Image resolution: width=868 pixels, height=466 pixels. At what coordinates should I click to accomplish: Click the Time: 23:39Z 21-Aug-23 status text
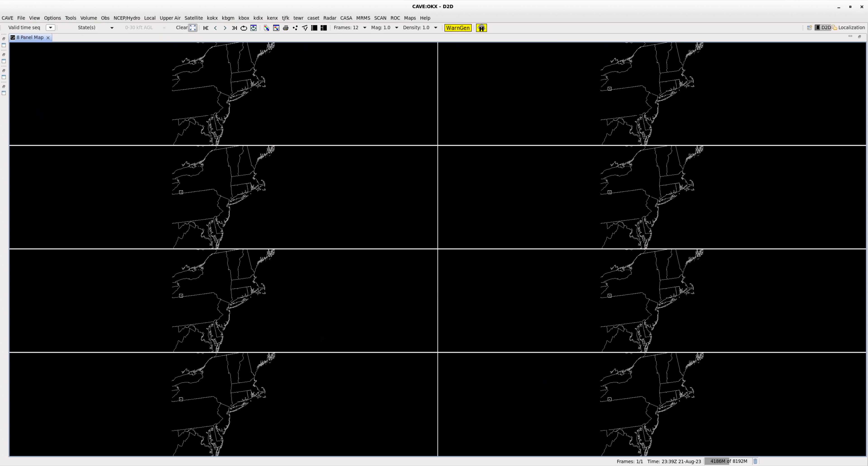(674, 462)
